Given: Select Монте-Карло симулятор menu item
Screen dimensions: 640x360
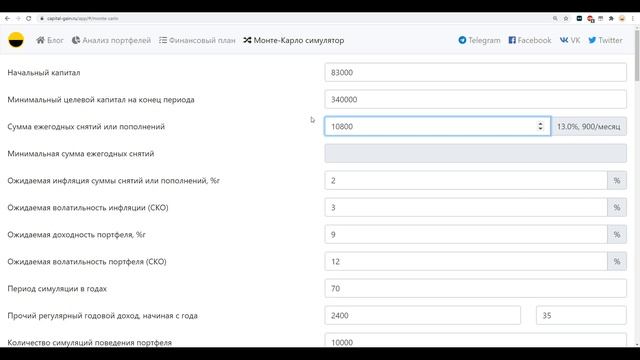Looking at the screenshot, I should [x=294, y=40].
